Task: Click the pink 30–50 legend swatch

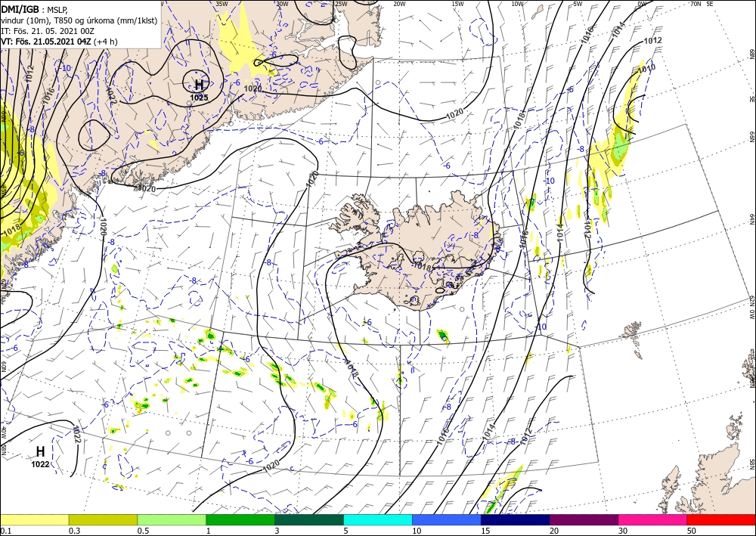Action: [653, 519]
